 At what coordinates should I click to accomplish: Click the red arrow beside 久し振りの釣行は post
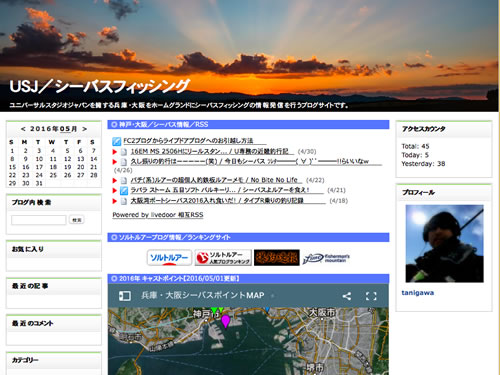[x=115, y=162]
